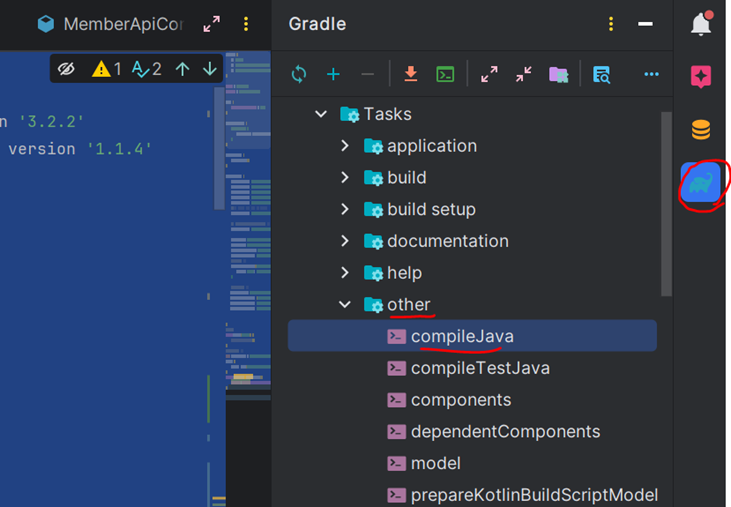Screen dimensions: 731x507
Task: Click the Expand All tree icon
Action: [489, 74]
